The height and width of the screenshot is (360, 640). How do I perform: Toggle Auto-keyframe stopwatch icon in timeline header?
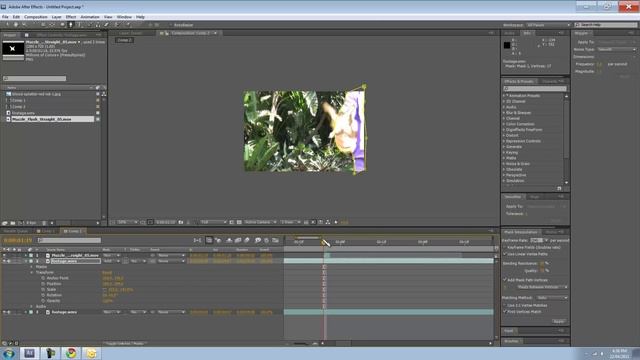267,240
